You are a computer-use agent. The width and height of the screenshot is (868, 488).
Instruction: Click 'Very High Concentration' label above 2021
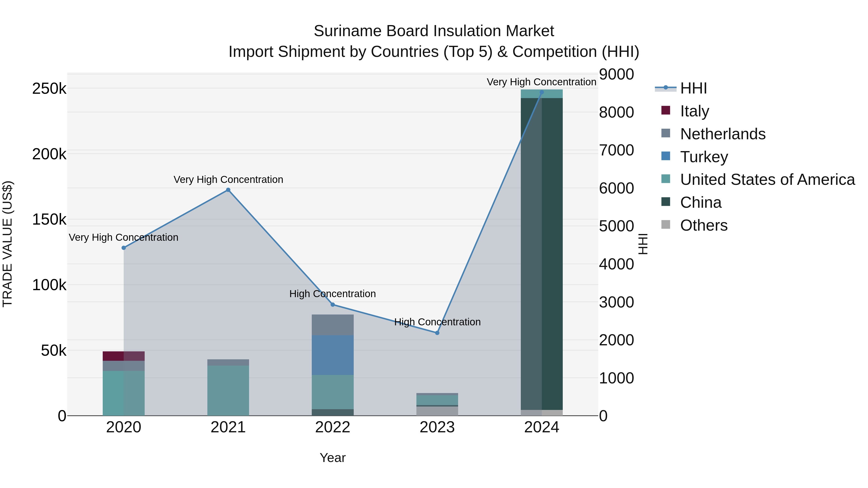(x=228, y=180)
